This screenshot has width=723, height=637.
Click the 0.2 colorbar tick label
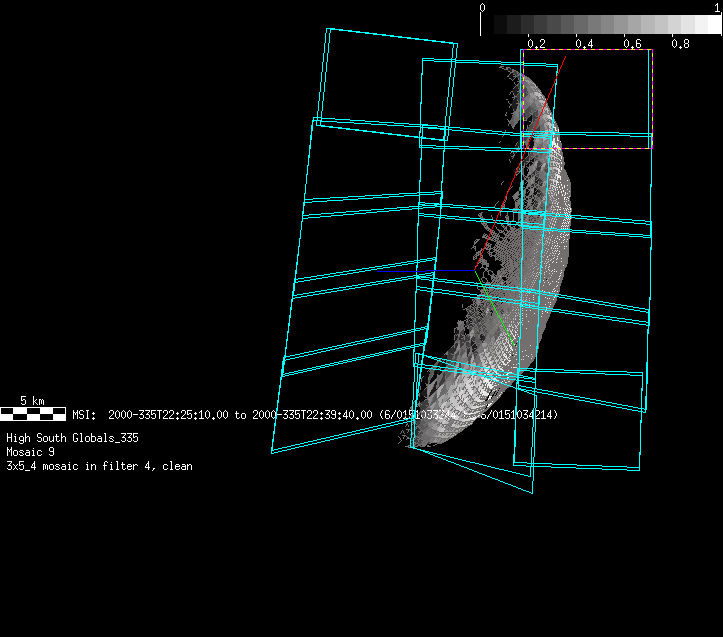[536, 44]
